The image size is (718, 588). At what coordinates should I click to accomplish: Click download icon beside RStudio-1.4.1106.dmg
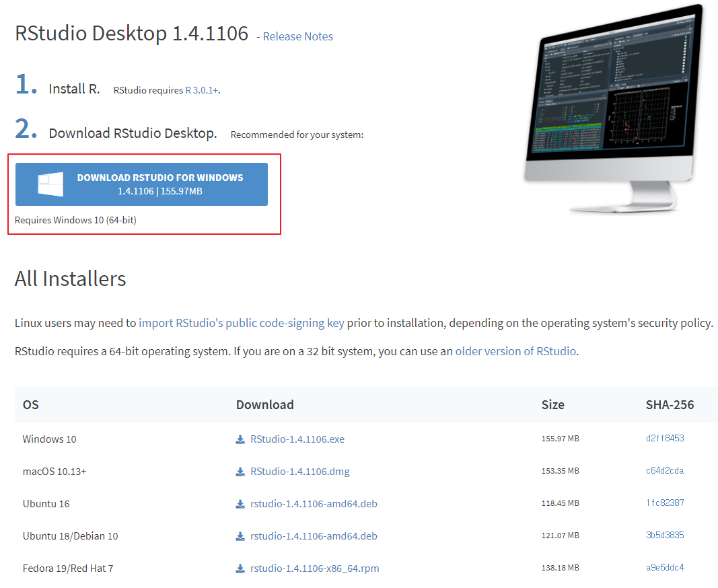pyautogui.click(x=240, y=472)
